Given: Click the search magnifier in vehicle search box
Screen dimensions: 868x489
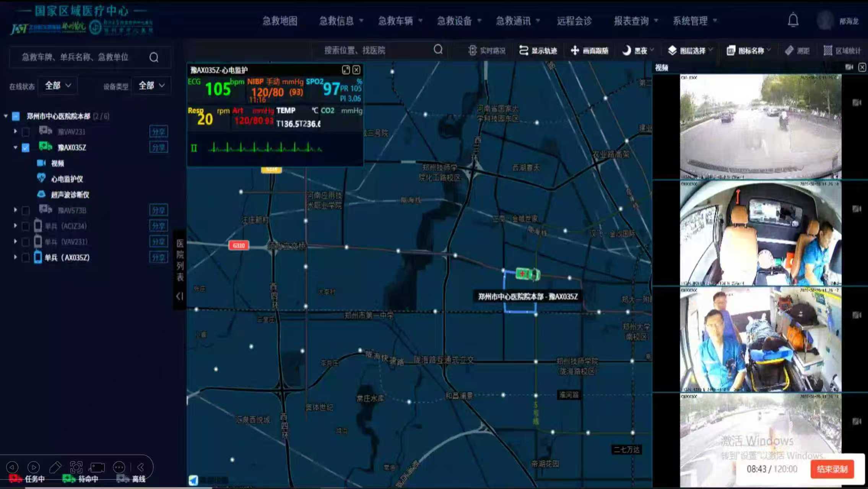Looking at the screenshot, I should 154,57.
